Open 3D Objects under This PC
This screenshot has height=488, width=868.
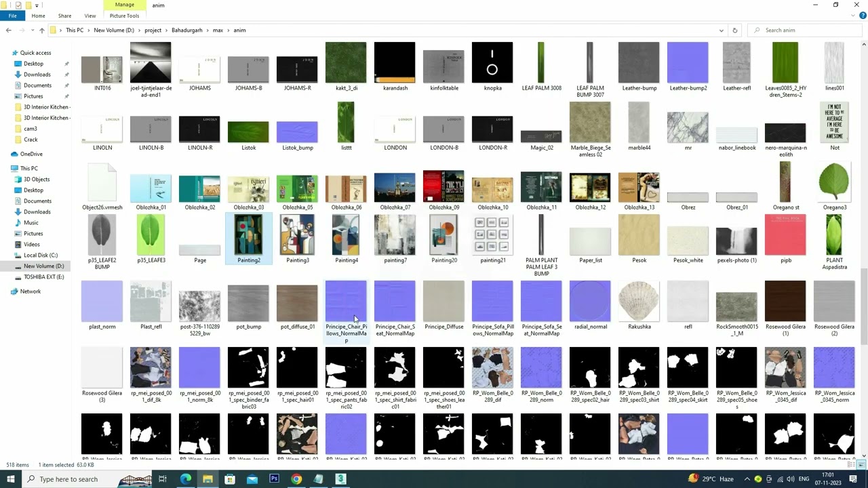click(x=37, y=180)
